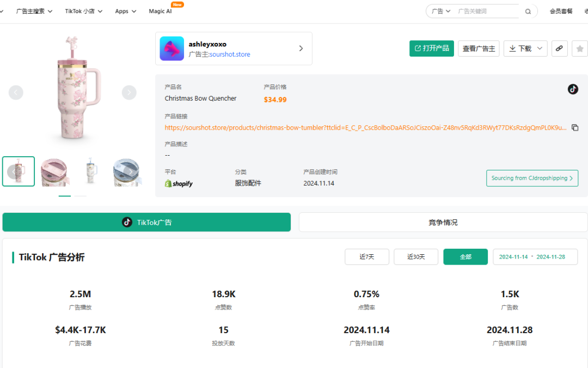This screenshot has height=368, width=588.
Task: Click the Christmas Bow Quencher product name
Action: (x=200, y=99)
